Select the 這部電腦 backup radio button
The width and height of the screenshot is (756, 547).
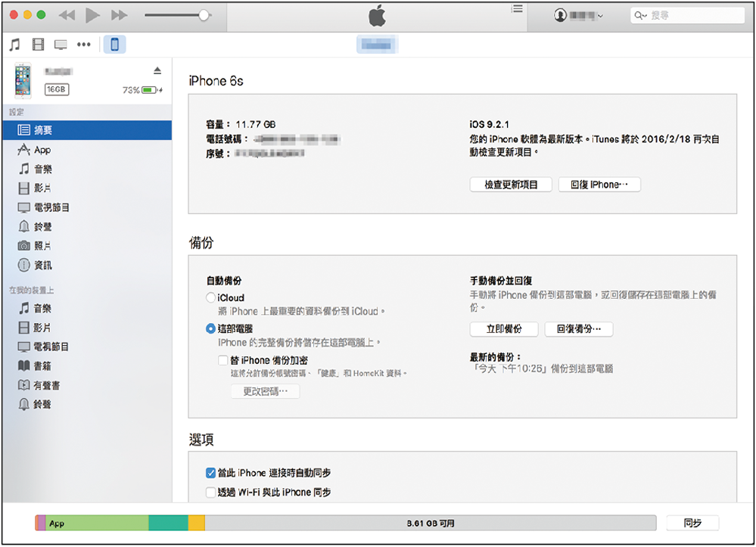click(210, 328)
